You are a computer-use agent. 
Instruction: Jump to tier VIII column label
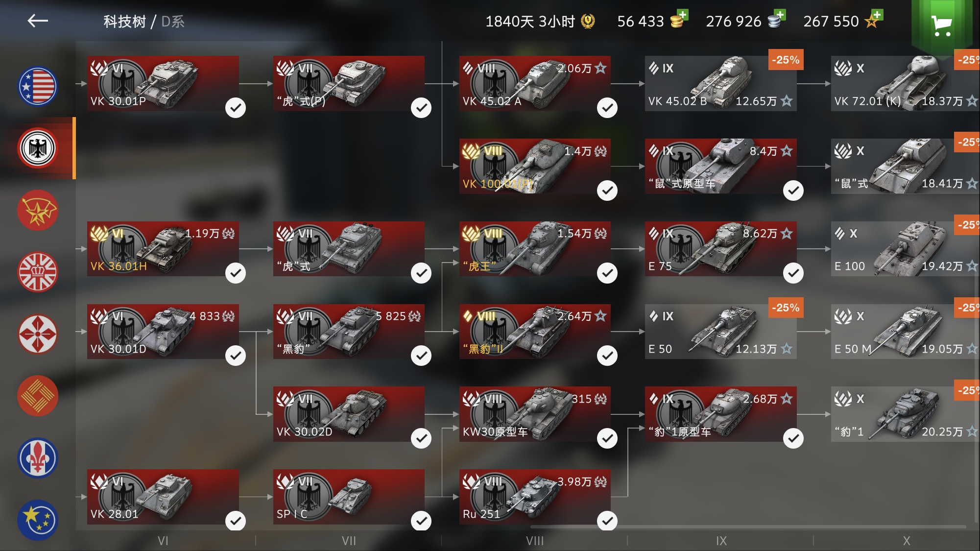(x=535, y=541)
